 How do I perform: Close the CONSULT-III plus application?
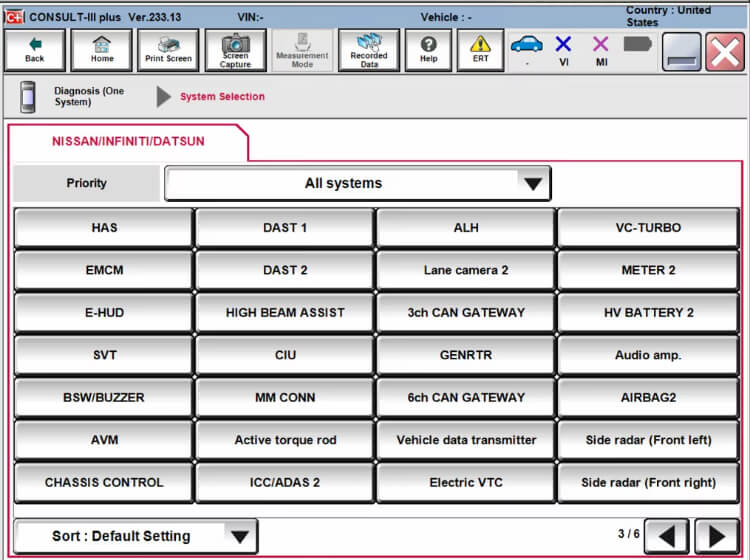725,52
